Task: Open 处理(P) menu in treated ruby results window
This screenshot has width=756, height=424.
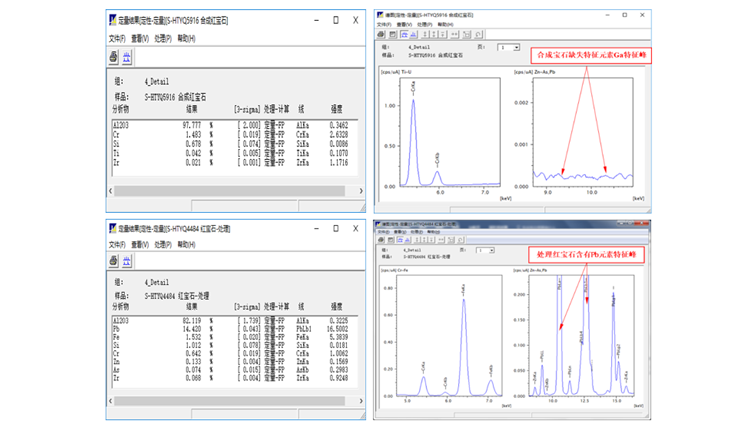Action: [x=162, y=243]
